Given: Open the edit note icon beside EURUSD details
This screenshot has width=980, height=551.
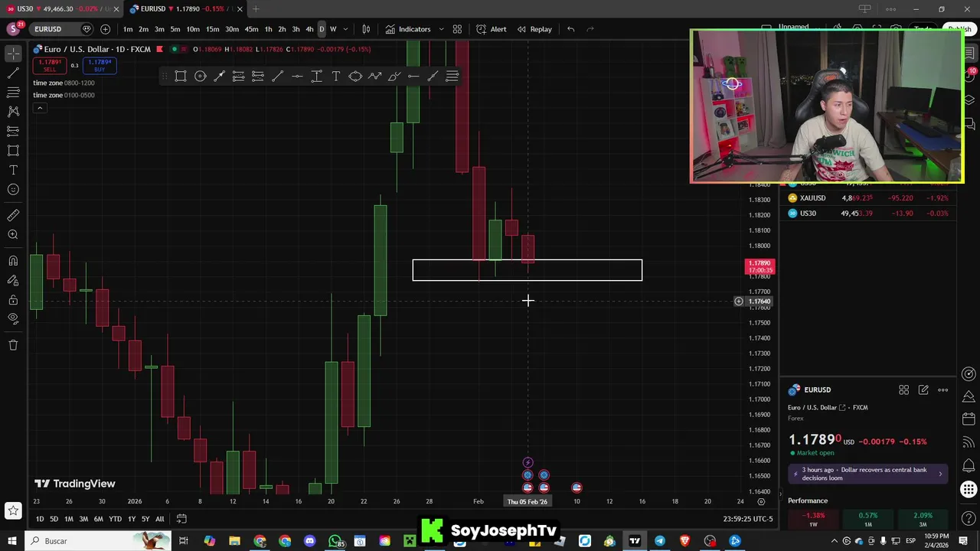Looking at the screenshot, I should (x=923, y=390).
